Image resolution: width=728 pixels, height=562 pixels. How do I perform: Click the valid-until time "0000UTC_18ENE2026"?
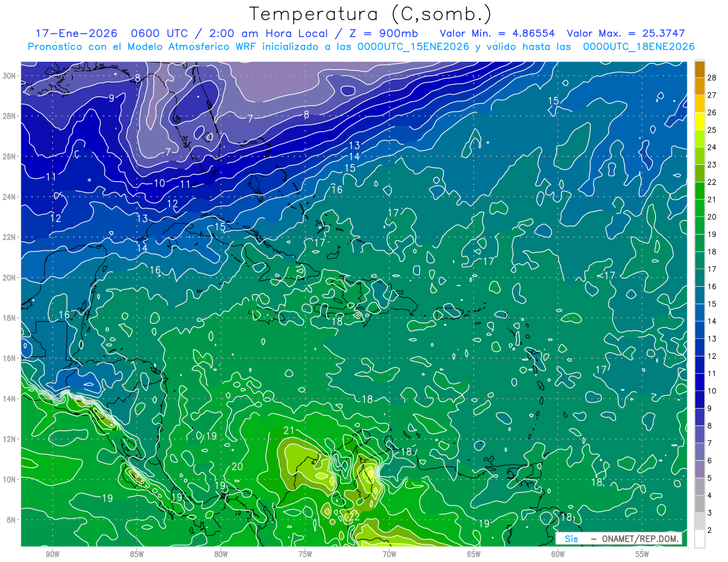(x=638, y=47)
